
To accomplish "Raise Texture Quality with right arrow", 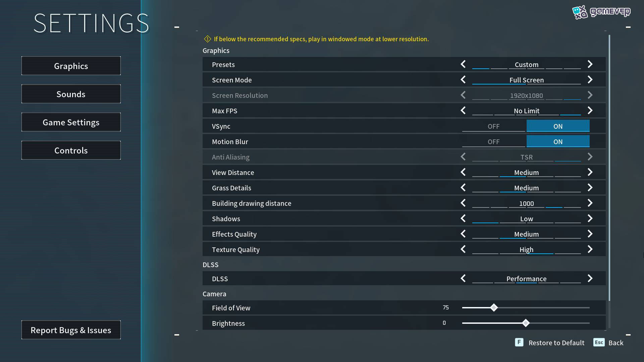I will [x=590, y=249].
